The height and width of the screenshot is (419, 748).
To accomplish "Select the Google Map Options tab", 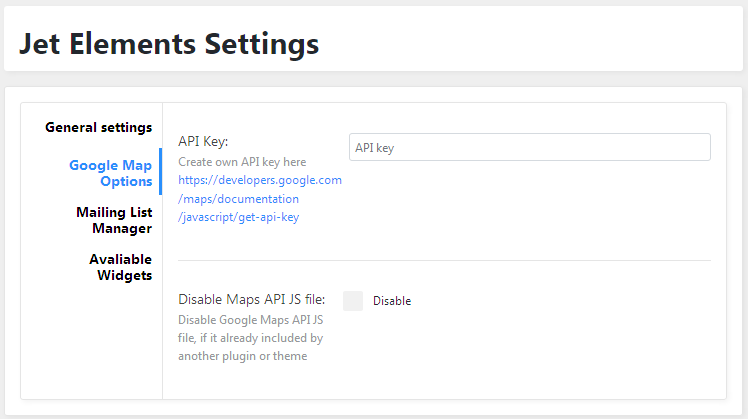I will 111,173.
